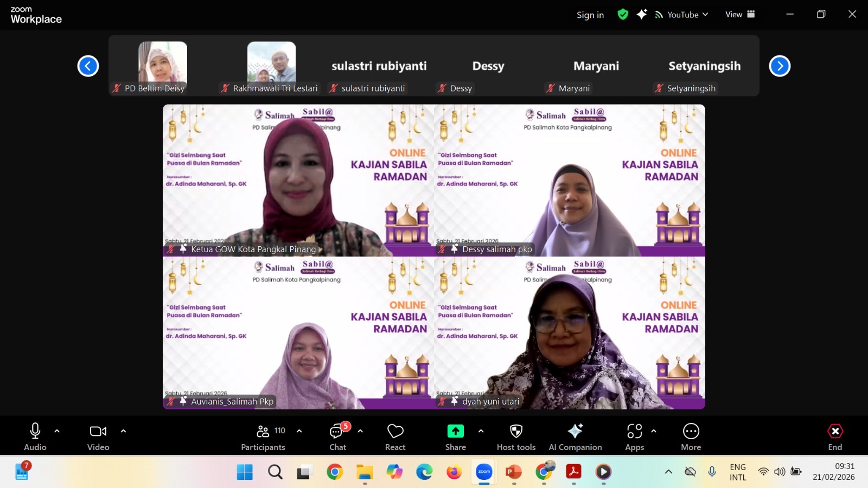Expand audio settings arrow
Viewport: 868px width, 488px height.
pyautogui.click(x=57, y=431)
